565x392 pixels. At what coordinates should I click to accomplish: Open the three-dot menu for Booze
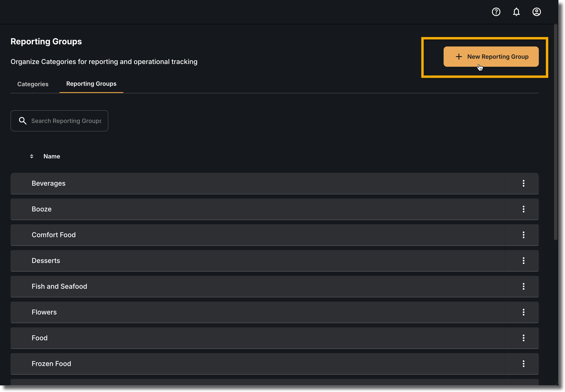(x=523, y=209)
